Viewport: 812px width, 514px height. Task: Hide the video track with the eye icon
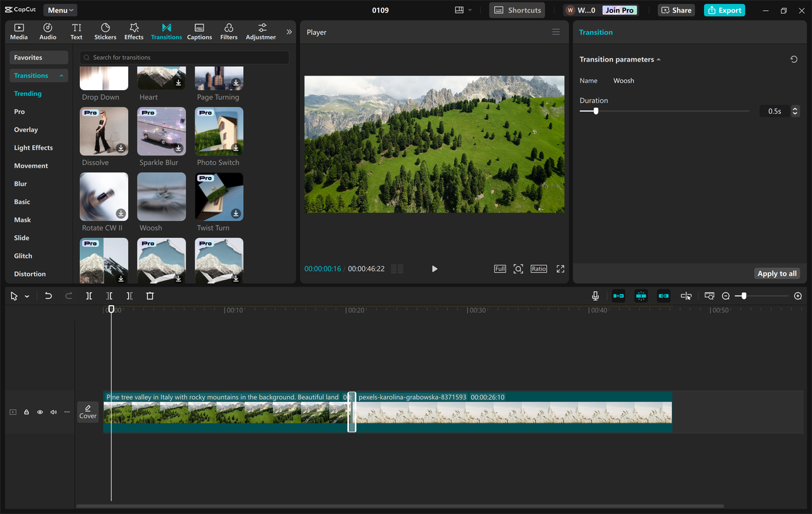click(39, 412)
